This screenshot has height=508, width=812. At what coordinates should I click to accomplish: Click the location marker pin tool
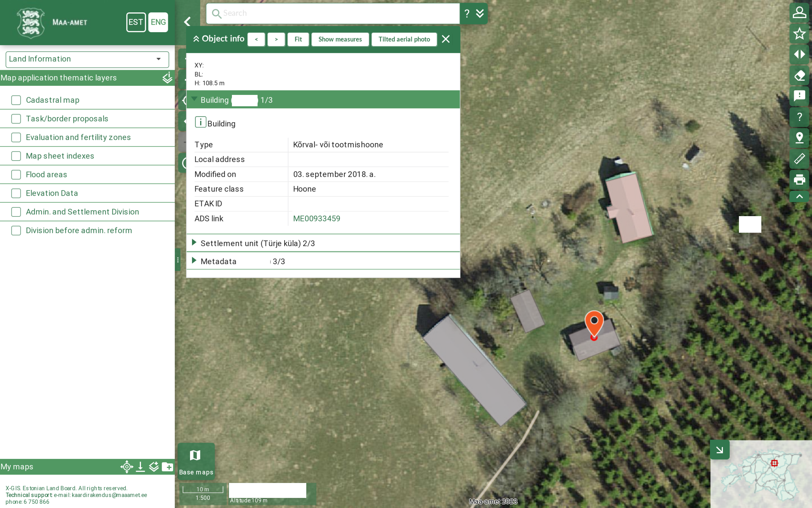point(799,137)
